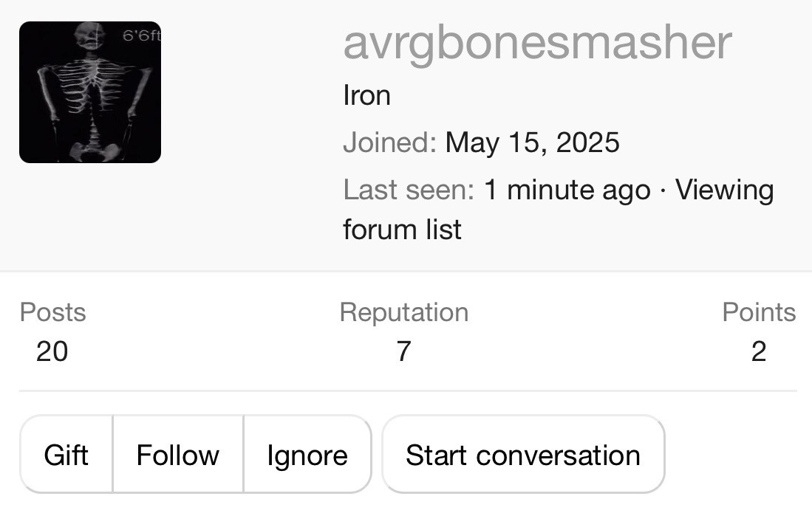Click the avrgbonesmasher username heading
Viewport: 812px width, 516px height.
click(537, 44)
